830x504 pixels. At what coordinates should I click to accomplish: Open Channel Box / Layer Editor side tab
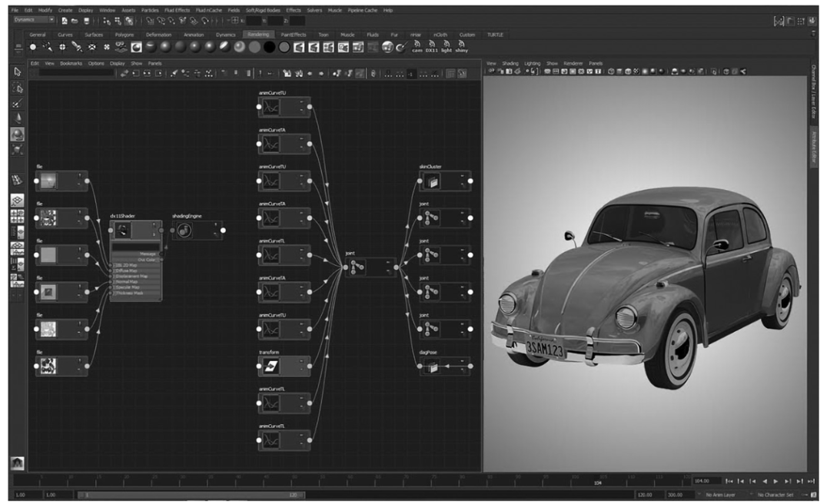[x=813, y=92]
